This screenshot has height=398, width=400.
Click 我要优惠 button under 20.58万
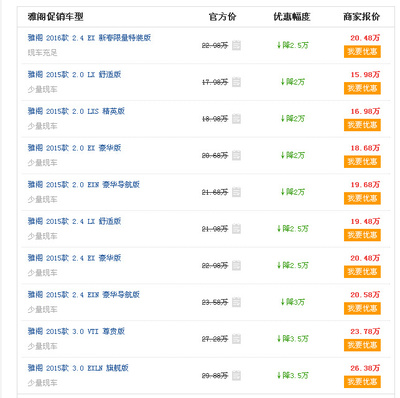click(362, 308)
